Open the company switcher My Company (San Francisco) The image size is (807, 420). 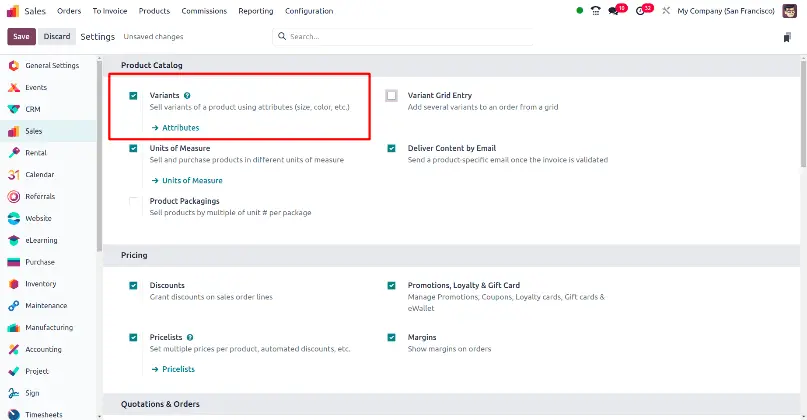point(726,11)
